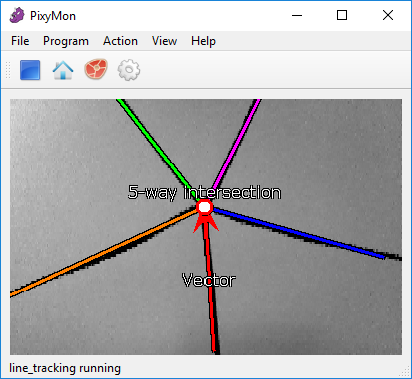
Task: Open the Program menu
Action: [66, 41]
